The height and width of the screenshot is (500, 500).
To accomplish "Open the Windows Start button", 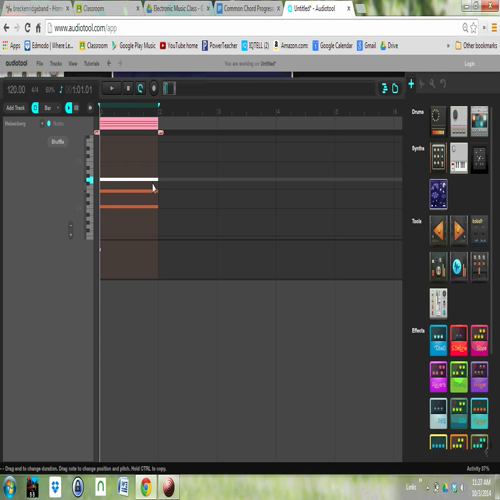I will pyautogui.click(x=10, y=487).
